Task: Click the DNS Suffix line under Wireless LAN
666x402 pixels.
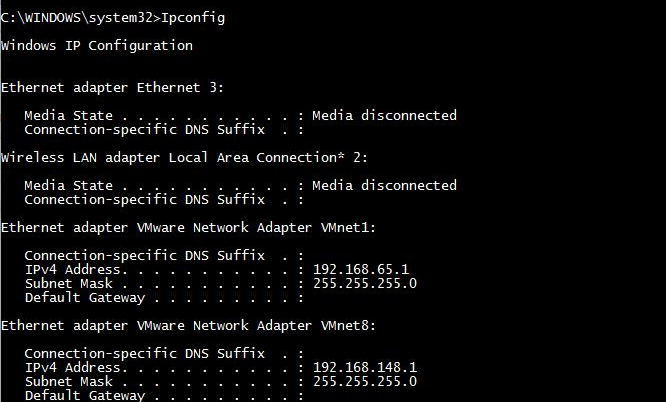Action: tap(164, 199)
